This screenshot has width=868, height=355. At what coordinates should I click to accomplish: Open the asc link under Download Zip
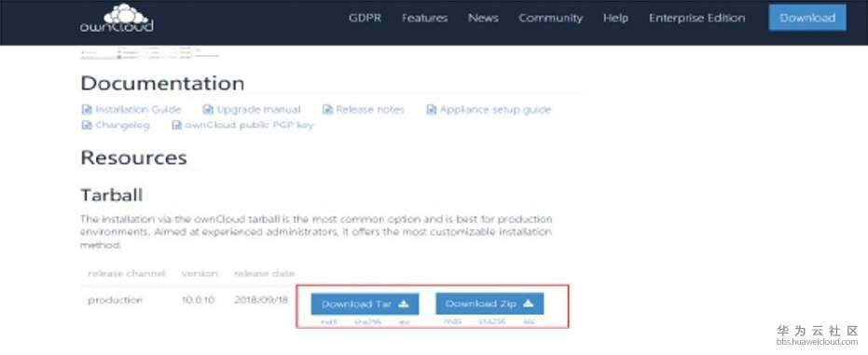(x=530, y=321)
